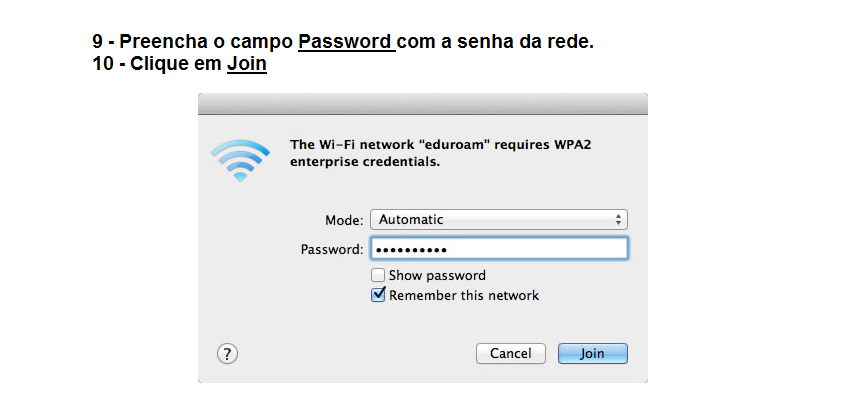The image size is (844, 418).
Task: Focus the Password input field
Action: (498, 249)
